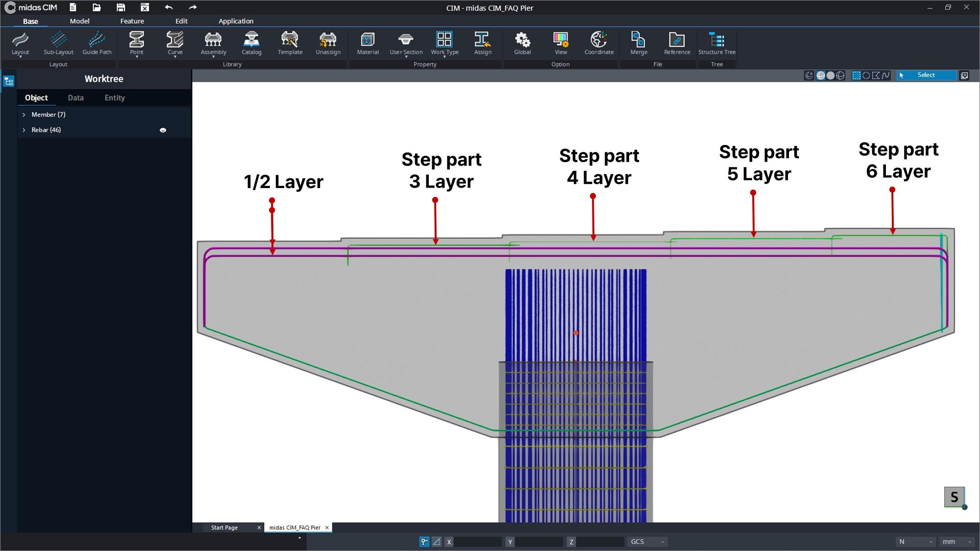Image resolution: width=980 pixels, height=551 pixels.
Task: Expand the Point dropdown arrow
Action: click(137, 57)
